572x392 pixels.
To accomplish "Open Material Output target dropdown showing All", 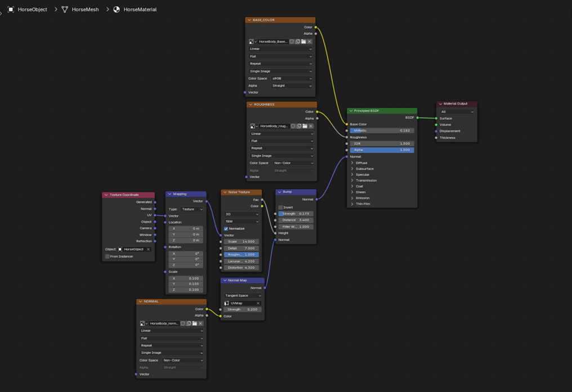I will [x=457, y=112].
